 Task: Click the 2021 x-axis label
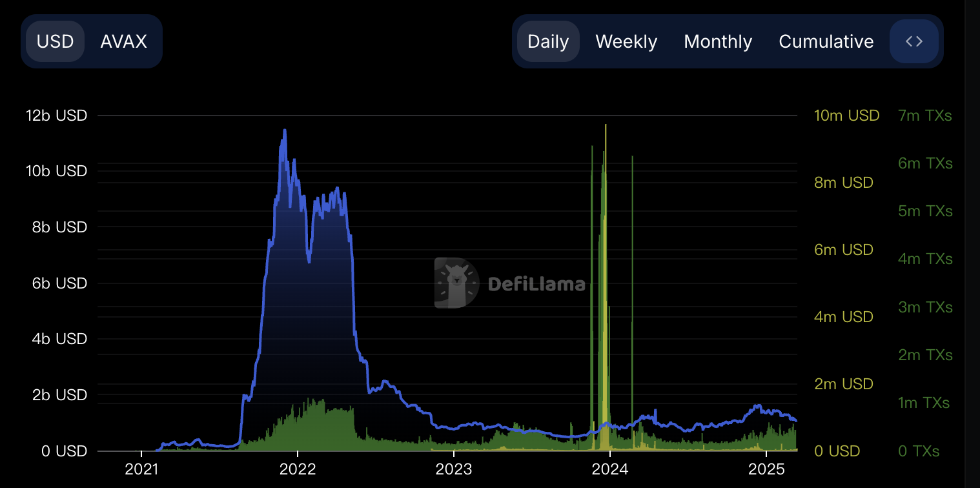141,468
